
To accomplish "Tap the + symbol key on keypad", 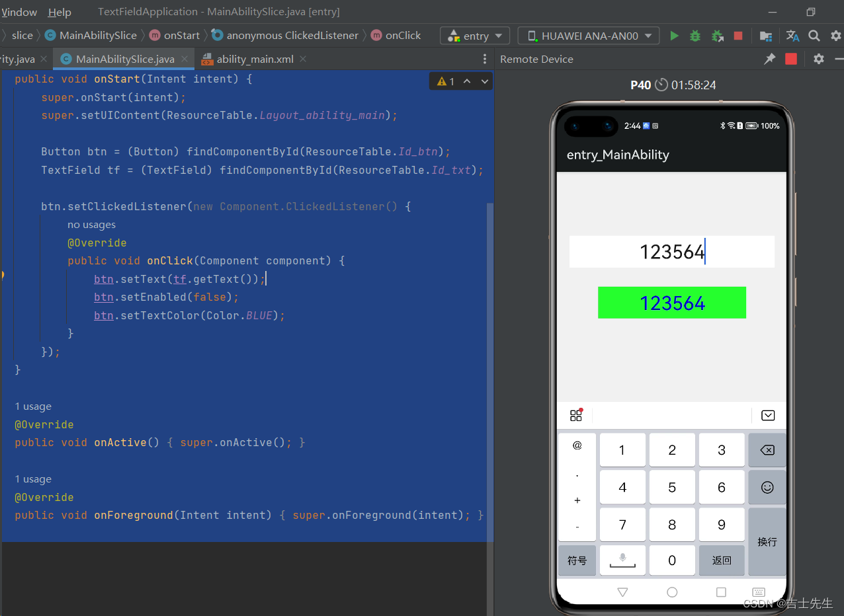I will point(577,500).
